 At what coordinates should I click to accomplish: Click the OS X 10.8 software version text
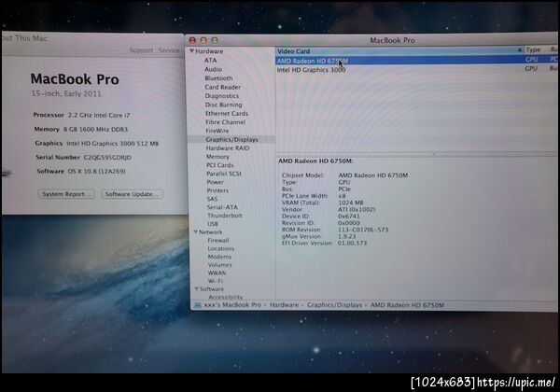point(97,172)
